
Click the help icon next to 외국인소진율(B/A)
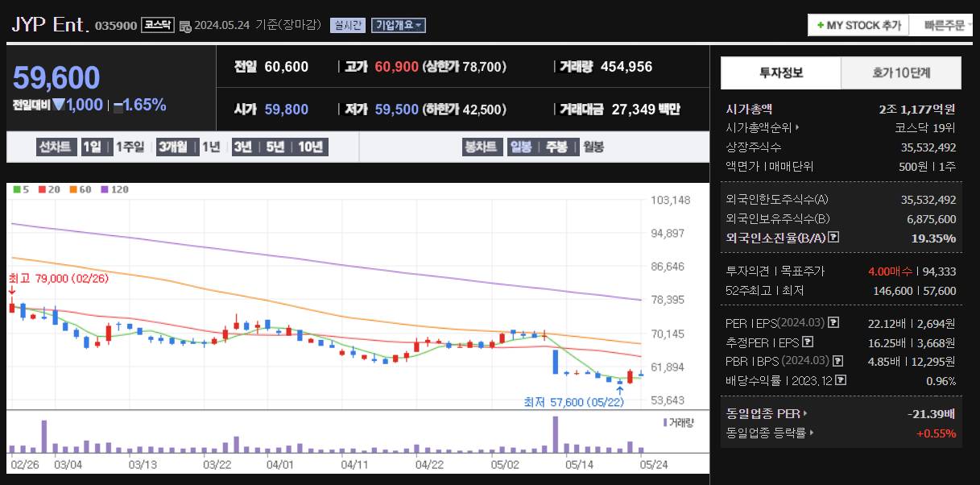tap(833, 238)
